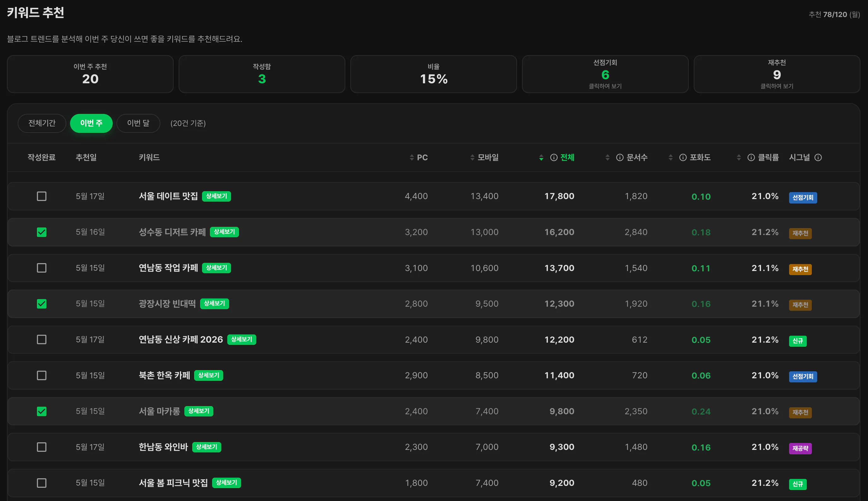Image resolution: width=868 pixels, height=501 pixels.
Task: Sort by 클릭률 column arrows
Action: [739, 158]
